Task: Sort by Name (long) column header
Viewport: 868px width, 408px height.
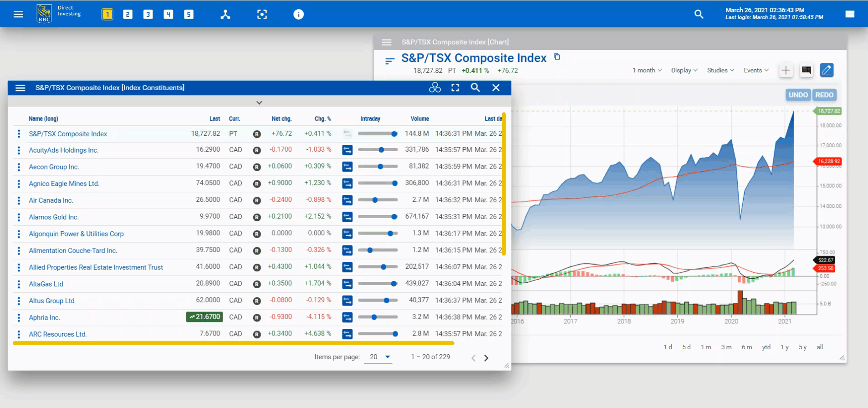Action: click(x=43, y=119)
